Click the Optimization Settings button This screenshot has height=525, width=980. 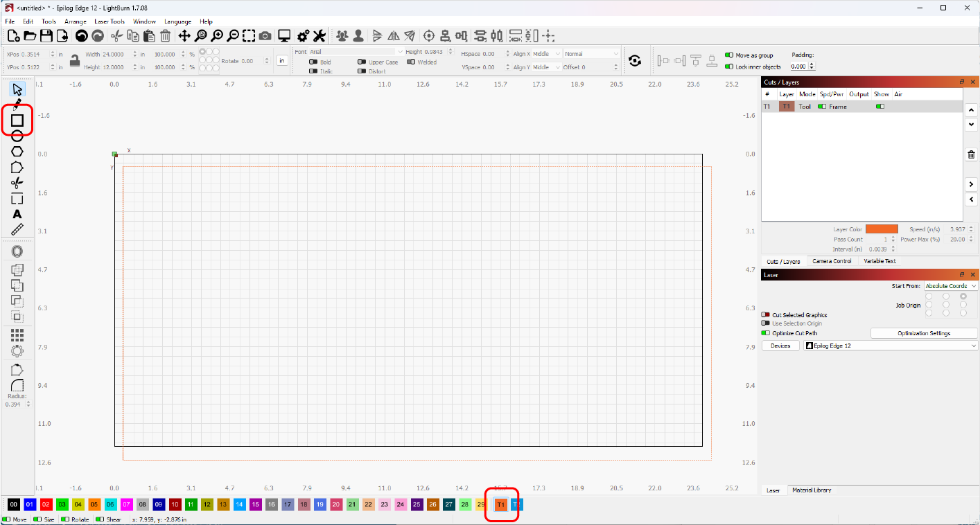(924, 332)
